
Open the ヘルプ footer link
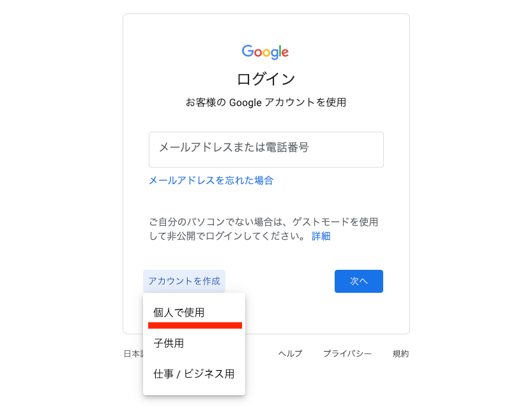tap(290, 354)
